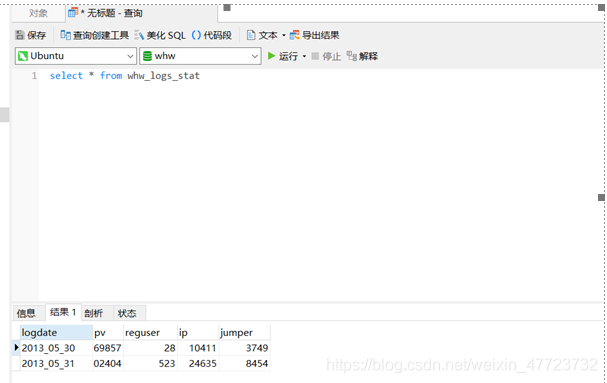The height and width of the screenshot is (383, 607).
Task: Click the jumper column header
Action: [x=245, y=333]
